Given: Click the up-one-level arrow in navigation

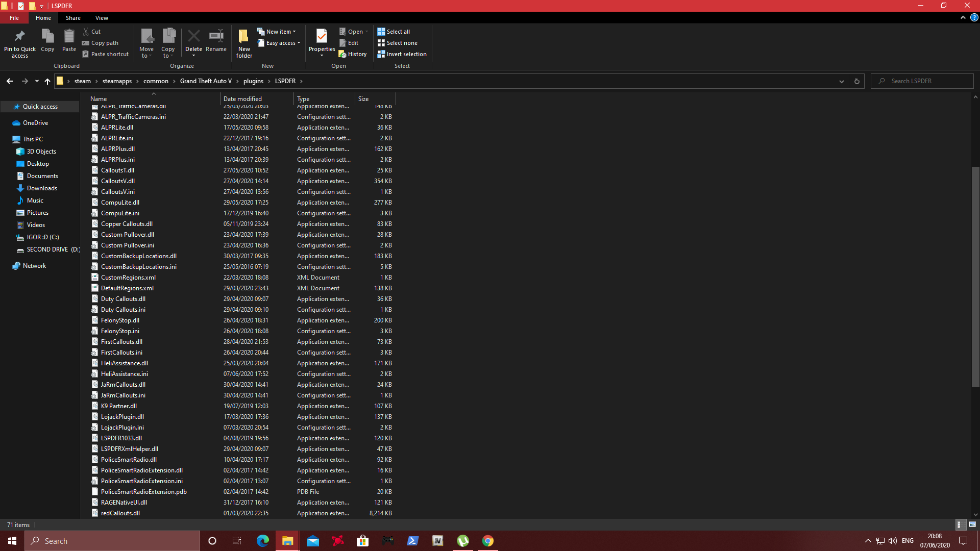Looking at the screenshot, I should point(47,81).
